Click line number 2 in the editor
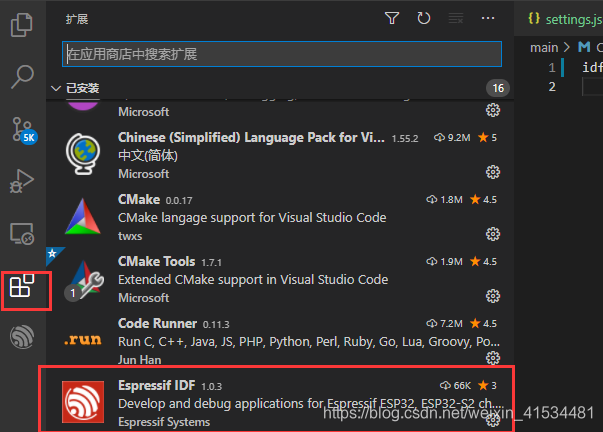Image resolution: width=603 pixels, height=432 pixels. [x=552, y=87]
